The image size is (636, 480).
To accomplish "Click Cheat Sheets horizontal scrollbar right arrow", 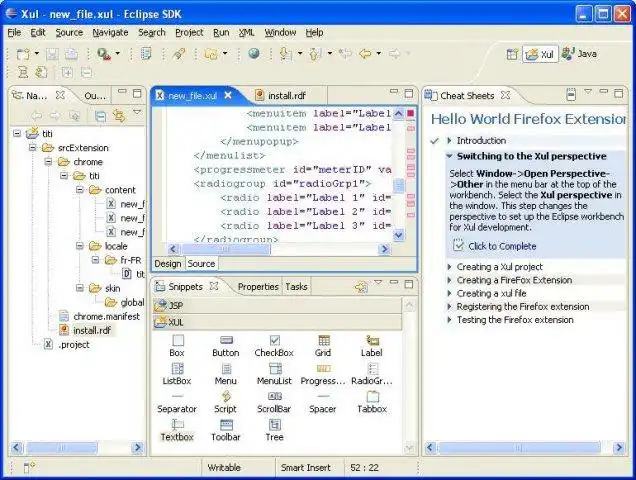I will 619,448.
